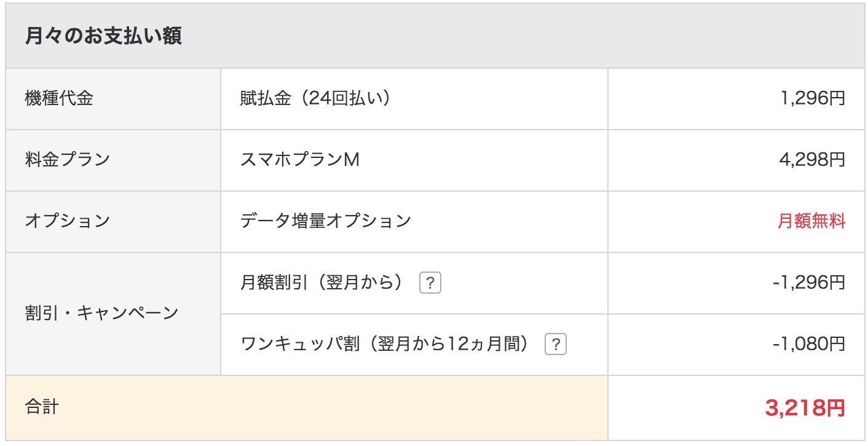Image resolution: width=868 pixels, height=446 pixels.
Task: Click the 4,298円 plan price
Action: (x=813, y=160)
